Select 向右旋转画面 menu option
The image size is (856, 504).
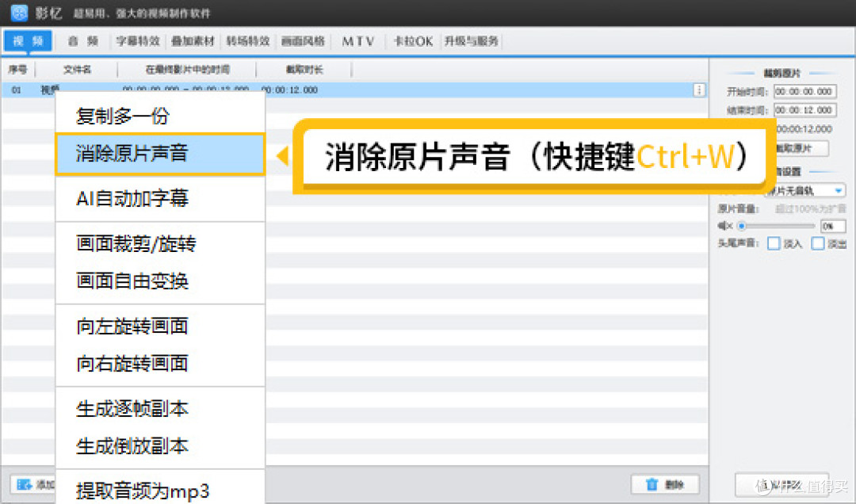(x=160, y=363)
